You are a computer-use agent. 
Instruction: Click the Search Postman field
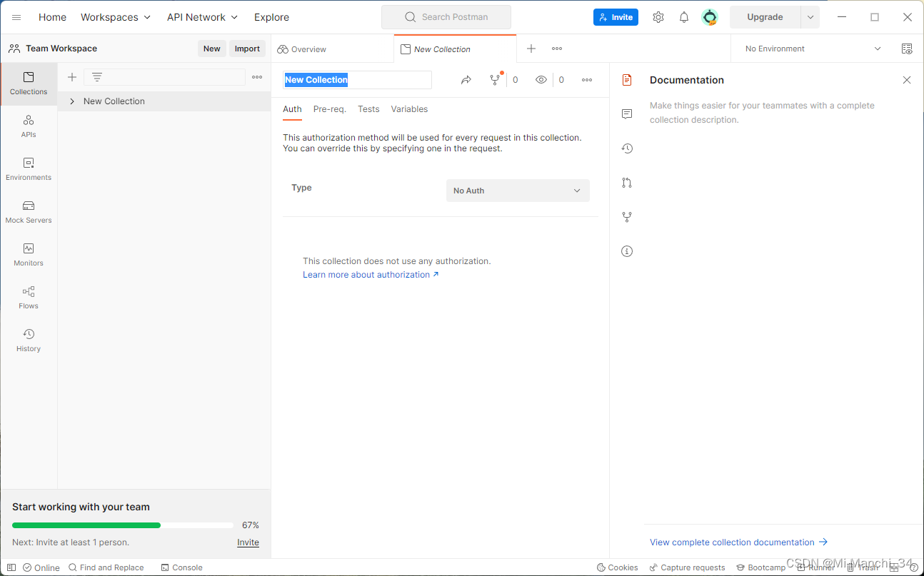446,17
